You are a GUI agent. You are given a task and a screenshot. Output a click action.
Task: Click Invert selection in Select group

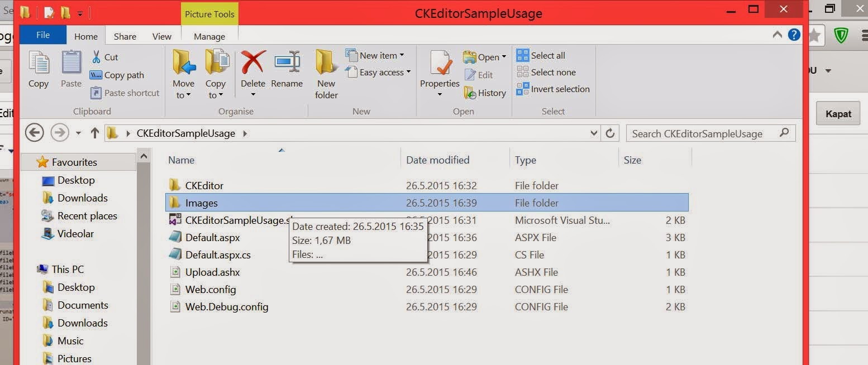tap(553, 89)
